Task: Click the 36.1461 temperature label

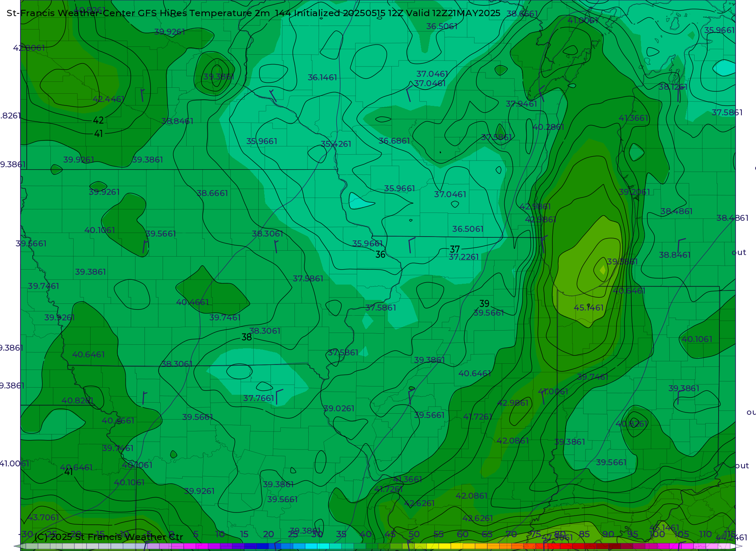Action: [322, 78]
